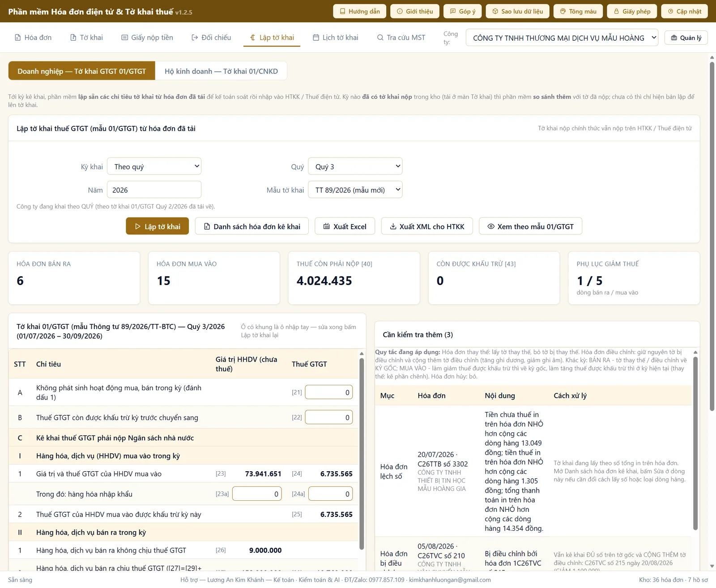Open the Quản lý company manager

coord(686,38)
